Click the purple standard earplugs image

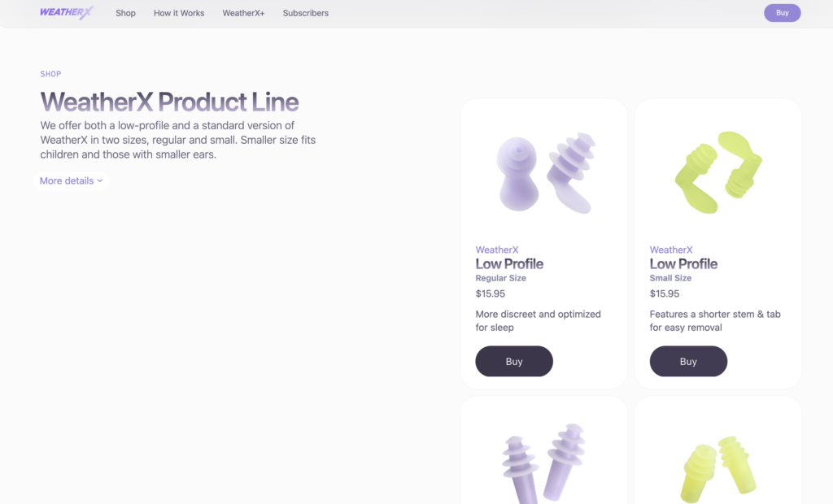pyautogui.click(x=543, y=462)
